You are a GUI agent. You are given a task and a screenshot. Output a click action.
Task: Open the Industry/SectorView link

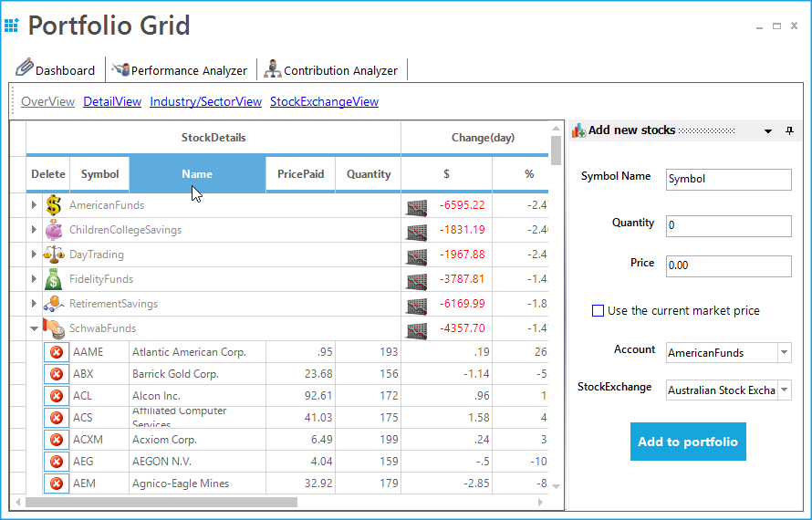[x=205, y=101]
